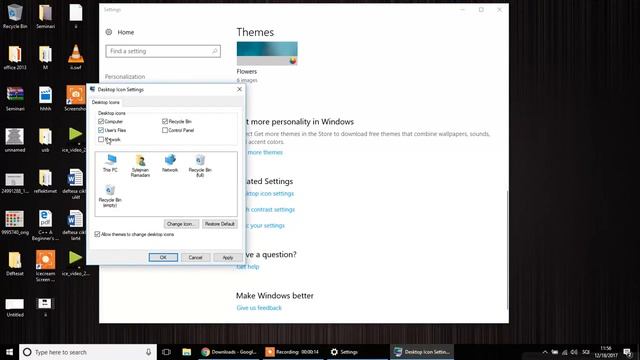Click Cancel in Desktop Icon Settings
Viewport: 640px width, 360px height.
195,257
